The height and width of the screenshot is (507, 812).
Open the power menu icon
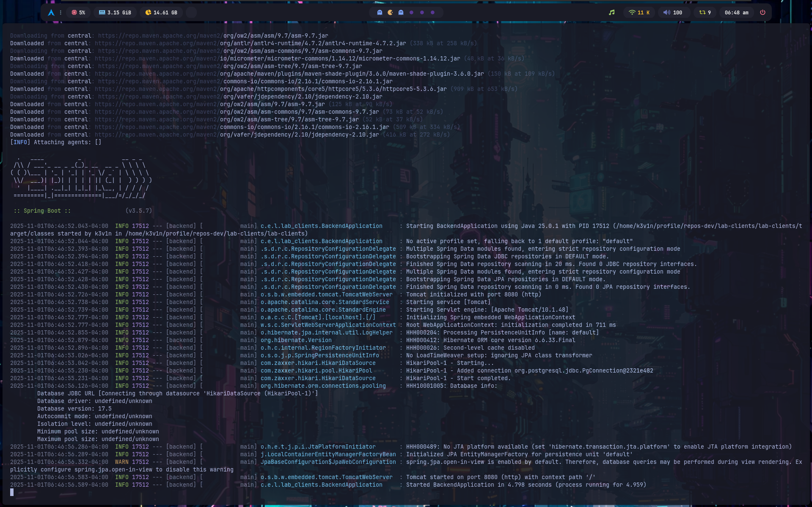coord(762,13)
